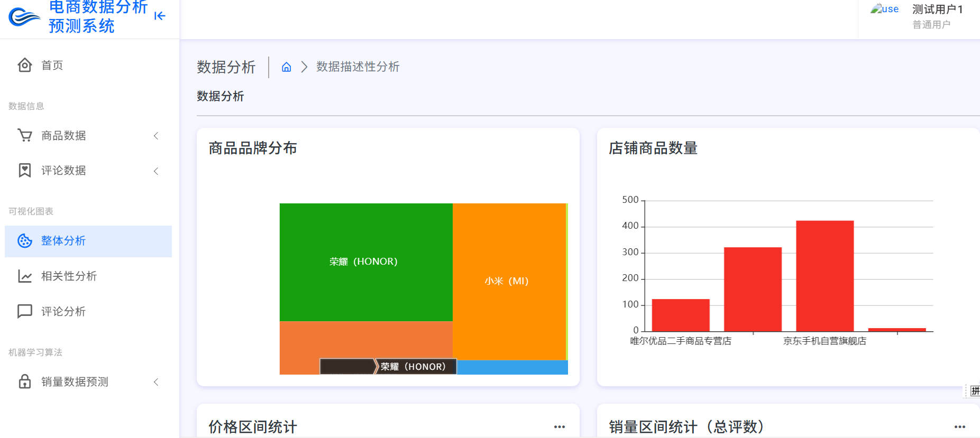Go to 评论分析 page
The image size is (980, 438).
point(88,311)
